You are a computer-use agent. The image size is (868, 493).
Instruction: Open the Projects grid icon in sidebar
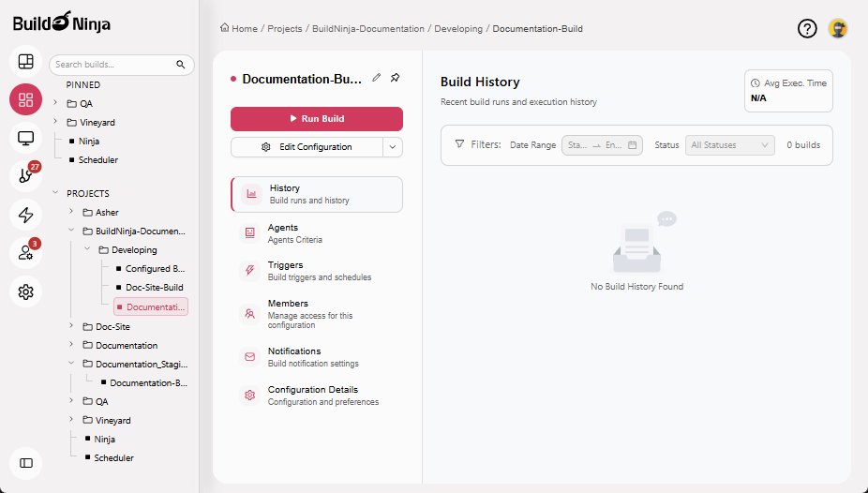pyautogui.click(x=25, y=99)
